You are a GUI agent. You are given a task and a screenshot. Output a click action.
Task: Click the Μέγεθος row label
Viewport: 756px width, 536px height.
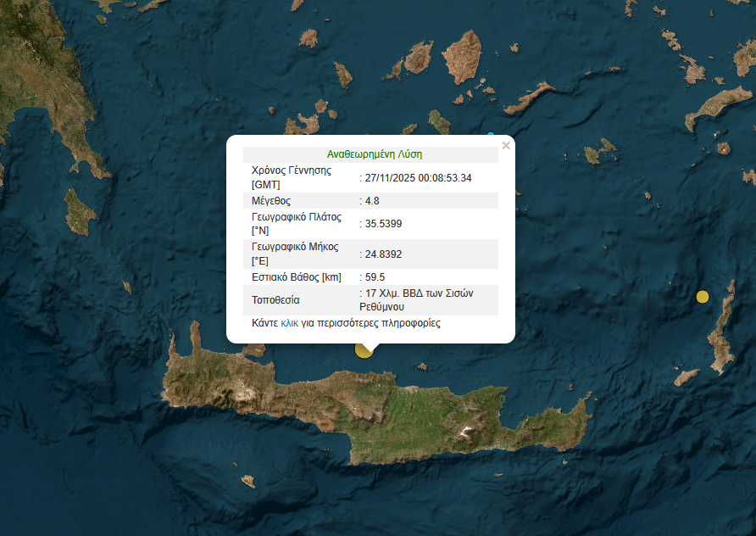pyautogui.click(x=271, y=201)
